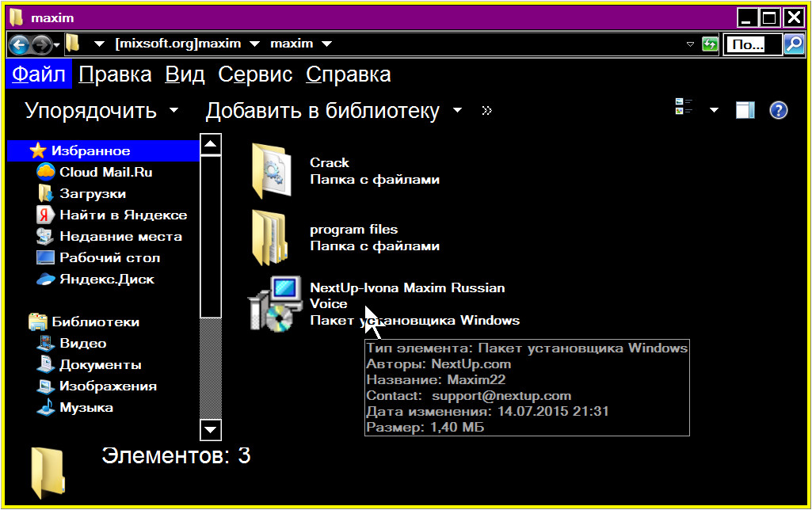Image resolution: width=812 pixels, height=510 pixels.
Task: Open the Вид menu
Action: click(185, 74)
